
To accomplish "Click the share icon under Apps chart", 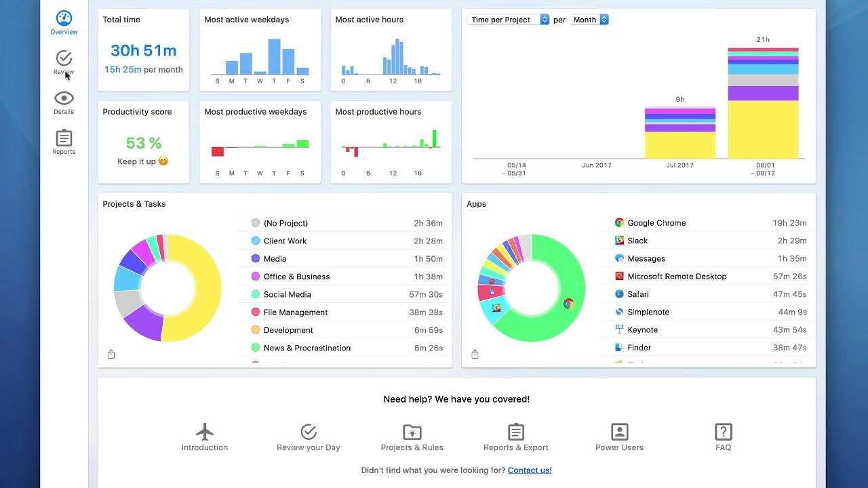I will coord(475,354).
